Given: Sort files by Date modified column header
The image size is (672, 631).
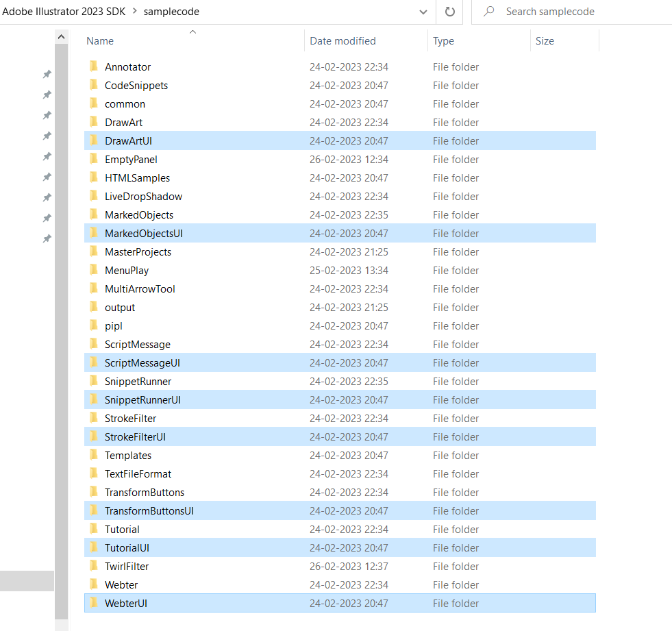Looking at the screenshot, I should (343, 40).
